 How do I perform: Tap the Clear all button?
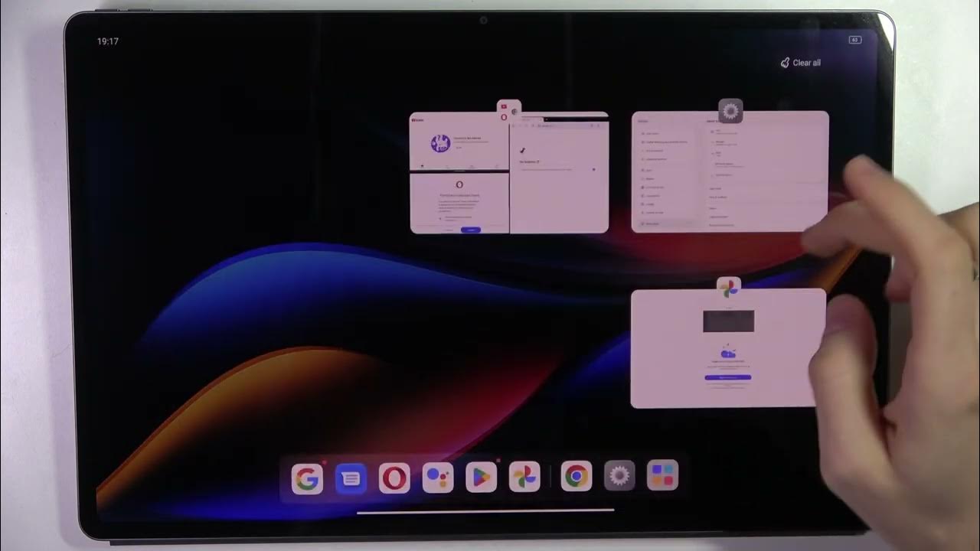800,63
